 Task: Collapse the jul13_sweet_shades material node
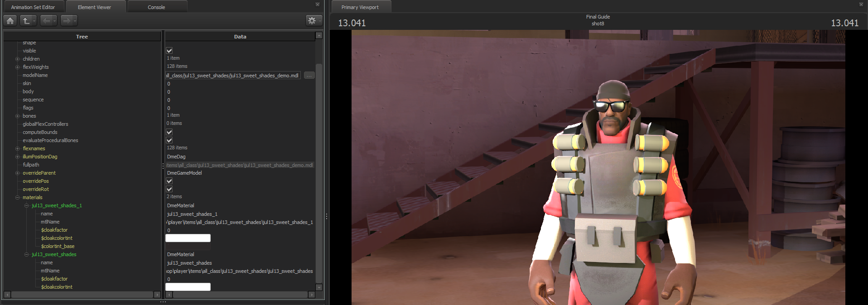click(27, 254)
